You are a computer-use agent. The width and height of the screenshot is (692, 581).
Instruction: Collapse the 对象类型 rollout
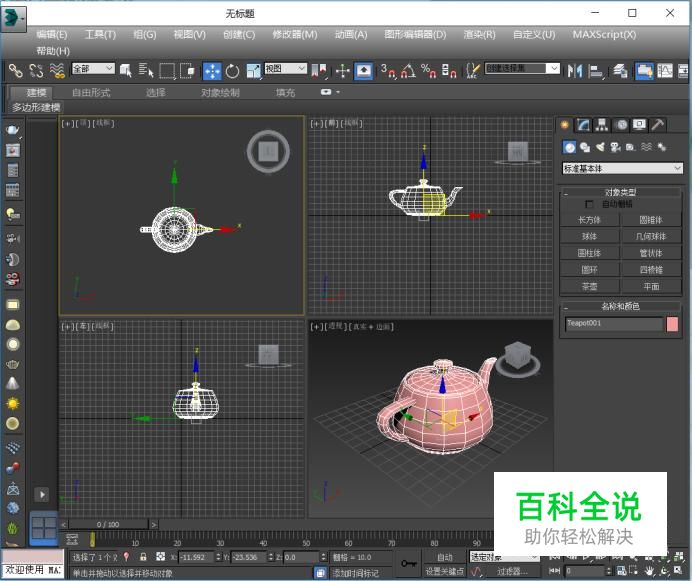point(620,192)
